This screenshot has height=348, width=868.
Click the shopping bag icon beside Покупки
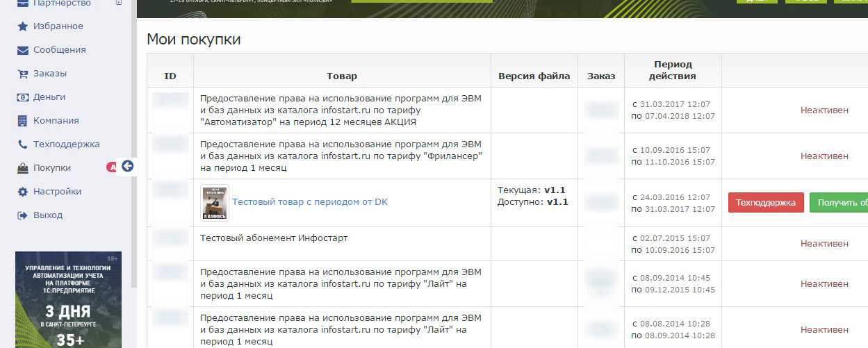[x=22, y=168]
